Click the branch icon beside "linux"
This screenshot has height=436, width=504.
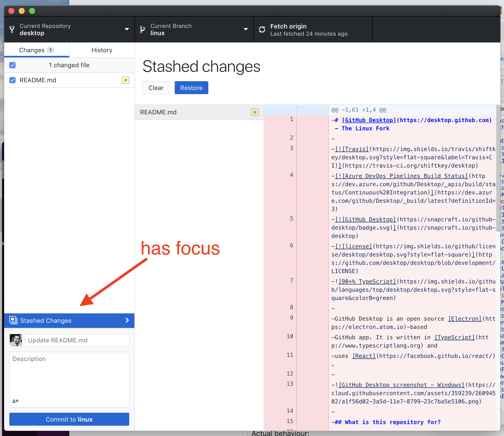tap(142, 29)
